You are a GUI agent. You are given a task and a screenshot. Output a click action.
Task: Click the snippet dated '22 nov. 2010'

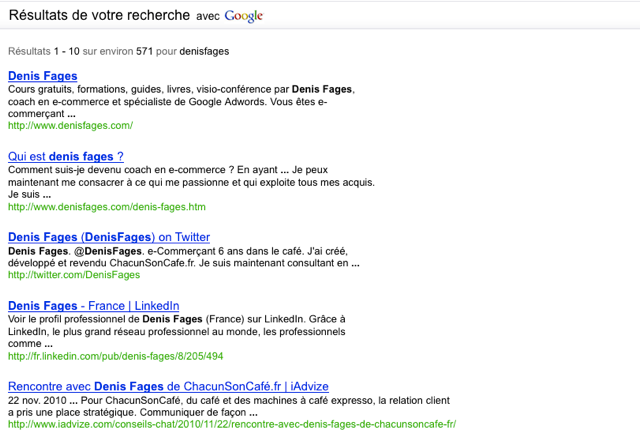pyautogui.click(x=229, y=406)
